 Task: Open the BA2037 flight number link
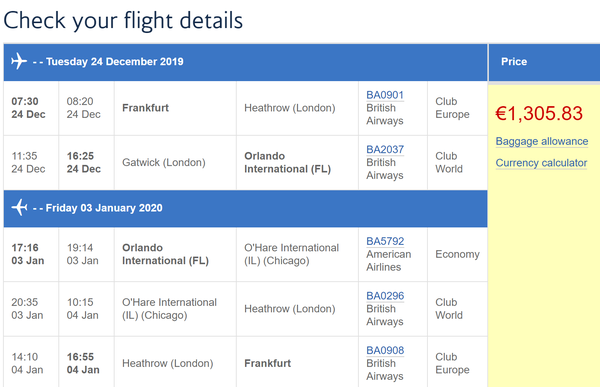pyautogui.click(x=385, y=149)
